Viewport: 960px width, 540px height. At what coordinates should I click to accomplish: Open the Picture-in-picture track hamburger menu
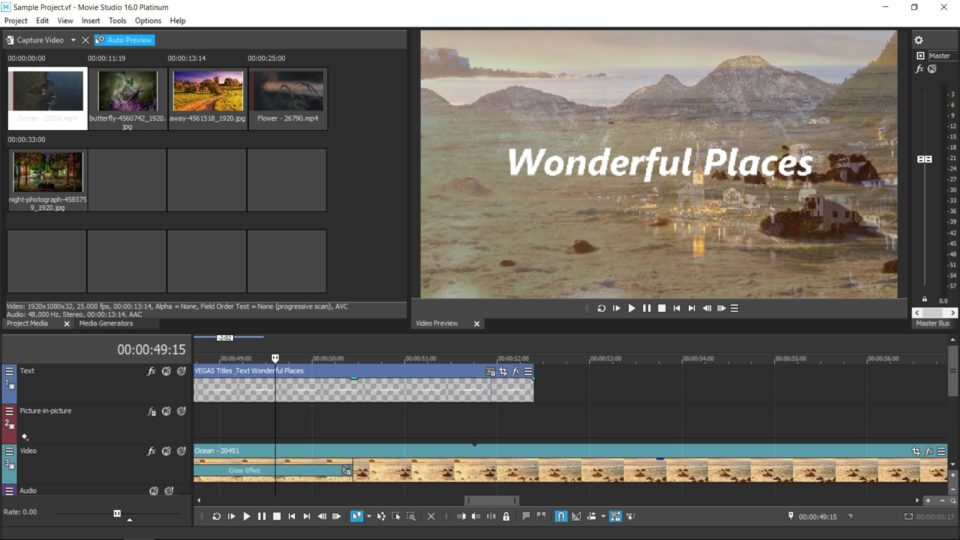(x=9, y=411)
